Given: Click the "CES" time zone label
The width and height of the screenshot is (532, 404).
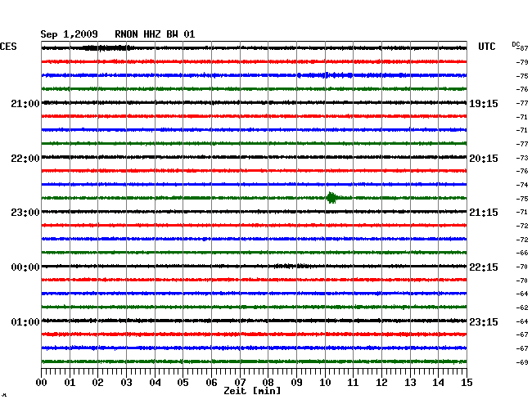Looking at the screenshot, I should (x=8, y=47).
